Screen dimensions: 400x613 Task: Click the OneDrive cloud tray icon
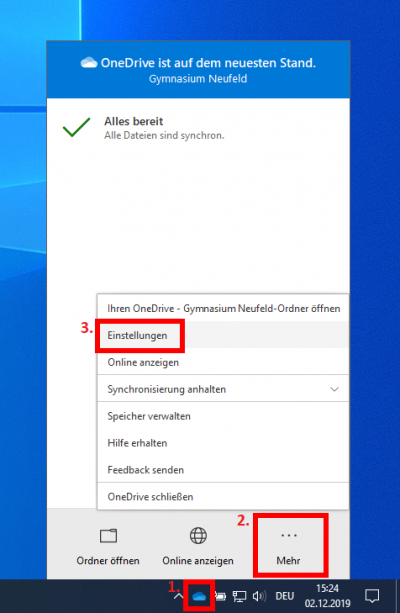[199, 596]
